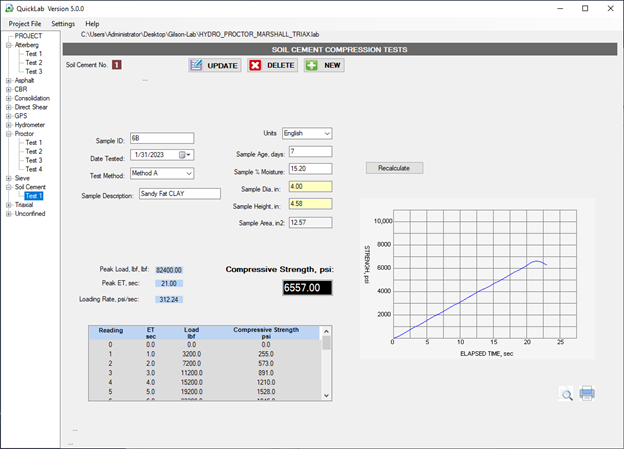Click the Compressive Strength column header
624x449 pixels.
tap(266, 333)
